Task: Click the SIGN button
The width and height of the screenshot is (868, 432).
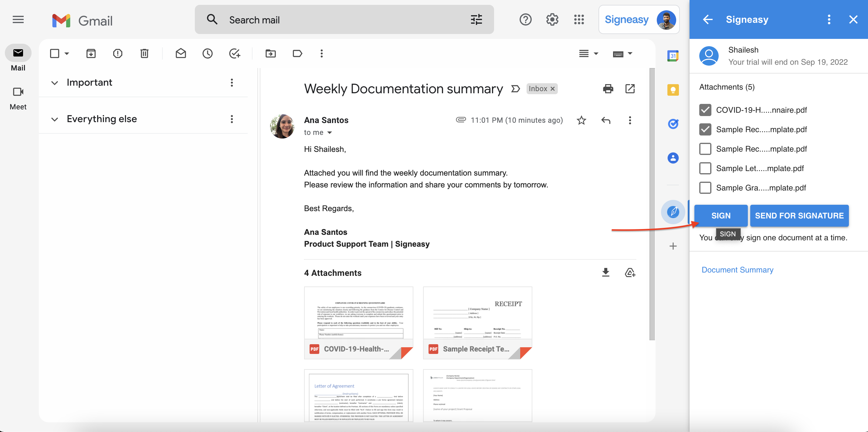Action: coord(721,215)
